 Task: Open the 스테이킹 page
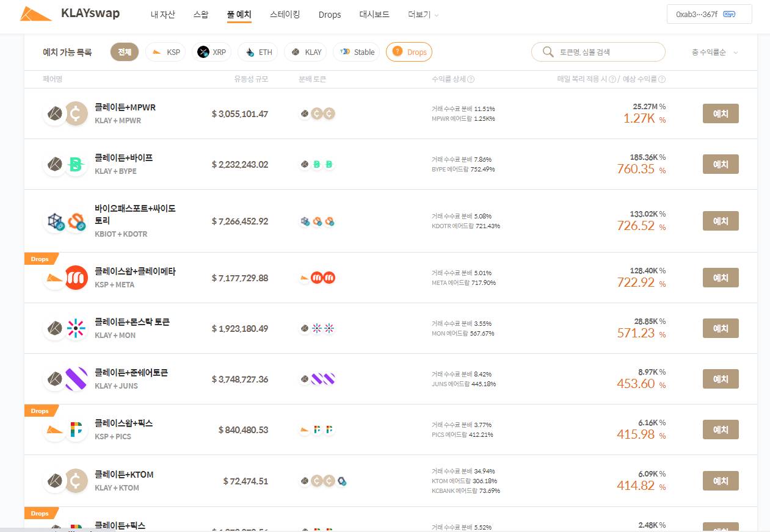click(285, 15)
